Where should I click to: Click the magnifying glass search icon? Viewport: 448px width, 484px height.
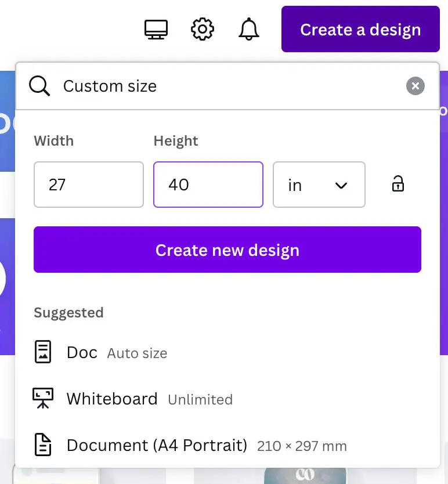click(x=39, y=86)
